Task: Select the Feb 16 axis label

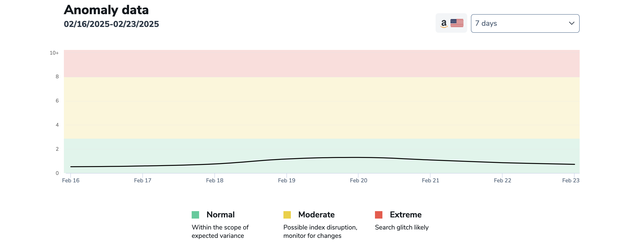Action: (71, 180)
